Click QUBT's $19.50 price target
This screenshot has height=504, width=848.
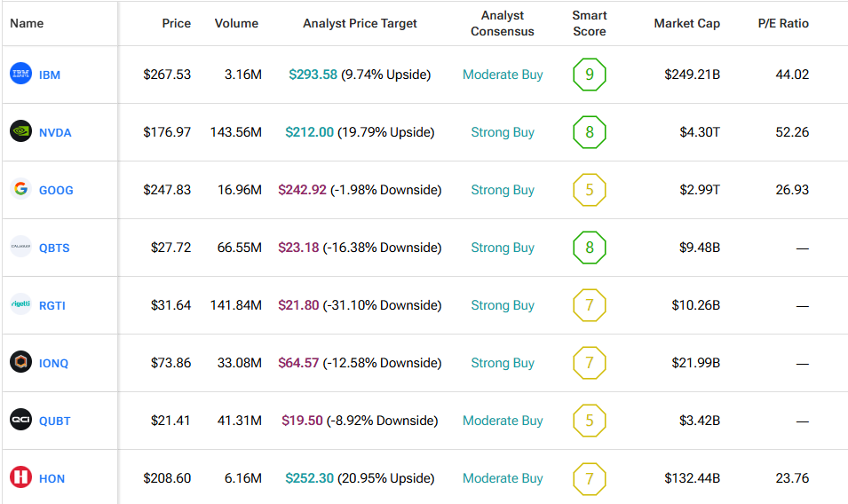(302, 421)
